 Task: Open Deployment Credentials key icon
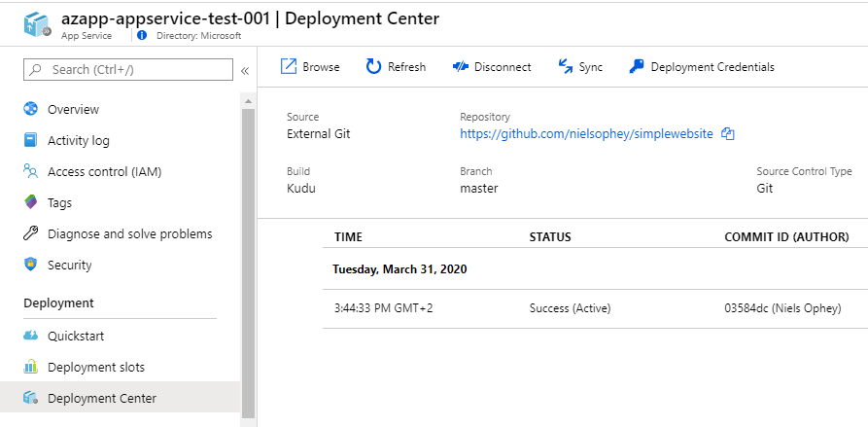[x=637, y=66]
